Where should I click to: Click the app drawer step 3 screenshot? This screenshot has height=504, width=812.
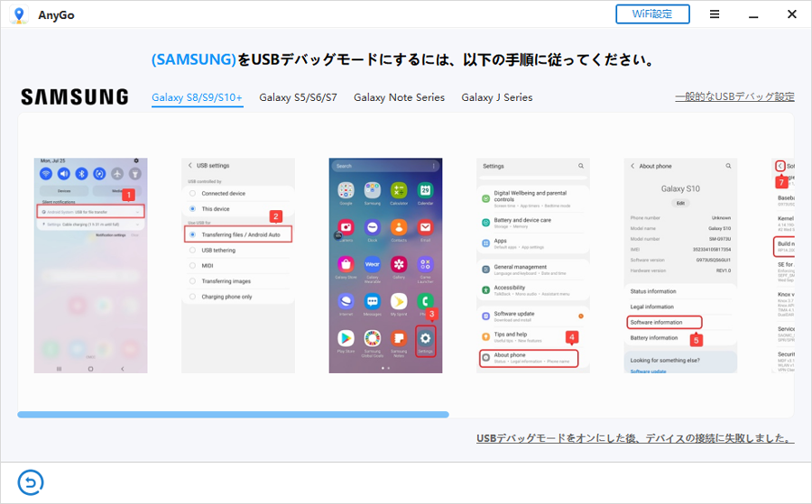[385, 265]
